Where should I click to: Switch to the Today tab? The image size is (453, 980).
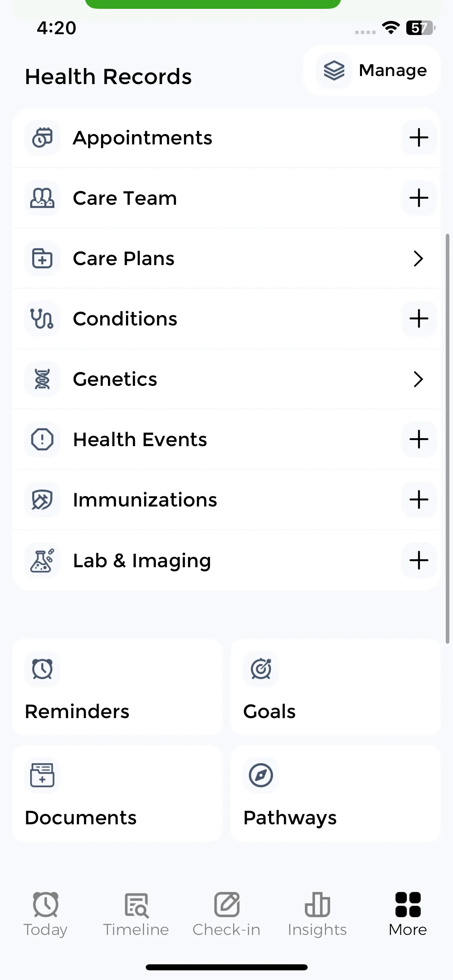coord(46,914)
